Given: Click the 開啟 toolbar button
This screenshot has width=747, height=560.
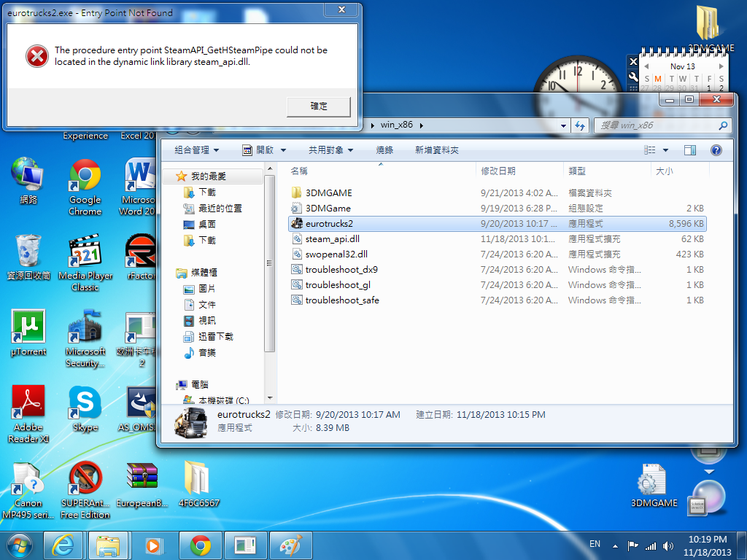Looking at the screenshot, I should 258,150.
